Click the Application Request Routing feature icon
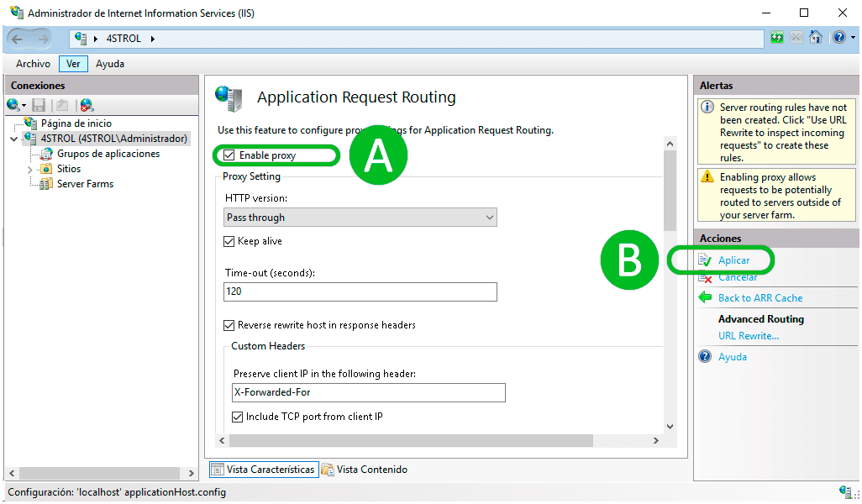 point(229,98)
